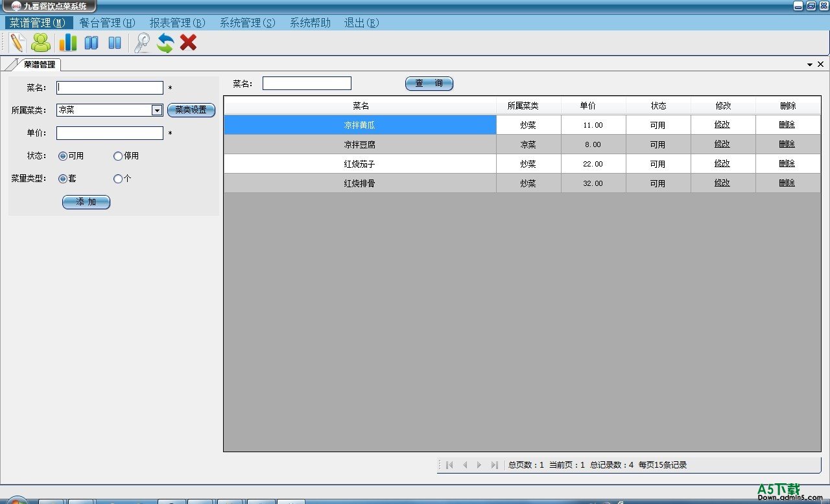
Task: Click 修改 in the 凉拌豆腐 row
Action: point(722,144)
